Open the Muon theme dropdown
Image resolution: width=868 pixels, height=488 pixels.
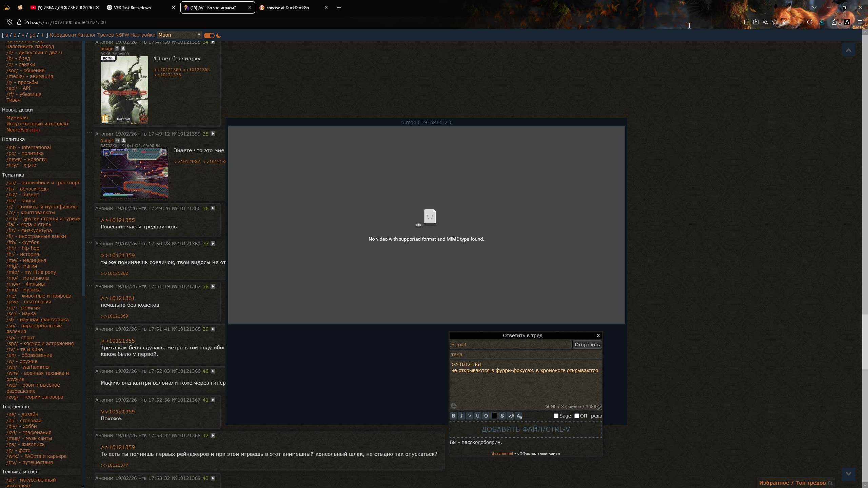tap(179, 35)
